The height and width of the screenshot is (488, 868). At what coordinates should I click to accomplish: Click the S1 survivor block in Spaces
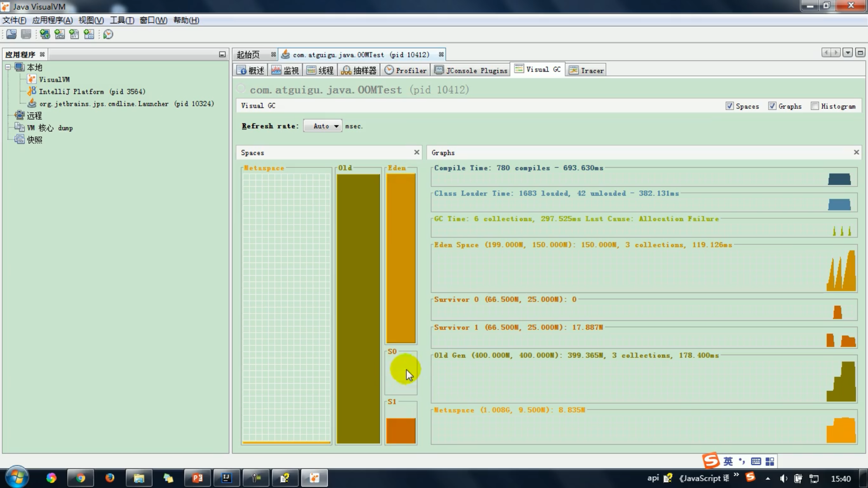tap(401, 431)
